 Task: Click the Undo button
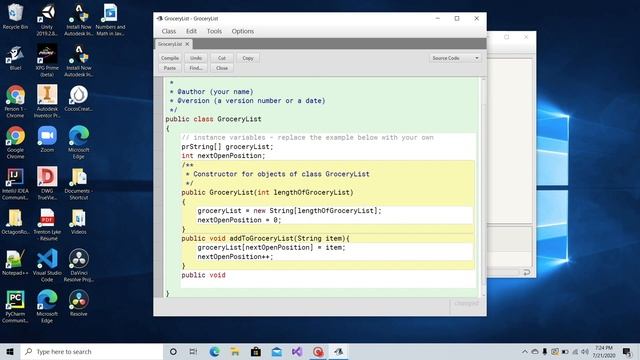[x=196, y=58]
